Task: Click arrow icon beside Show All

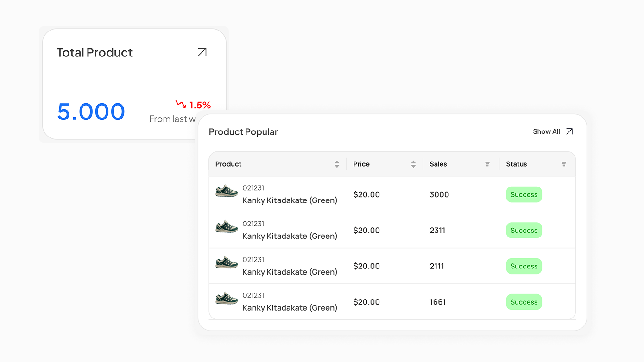Action: pyautogui.click(x=569, y=131)
